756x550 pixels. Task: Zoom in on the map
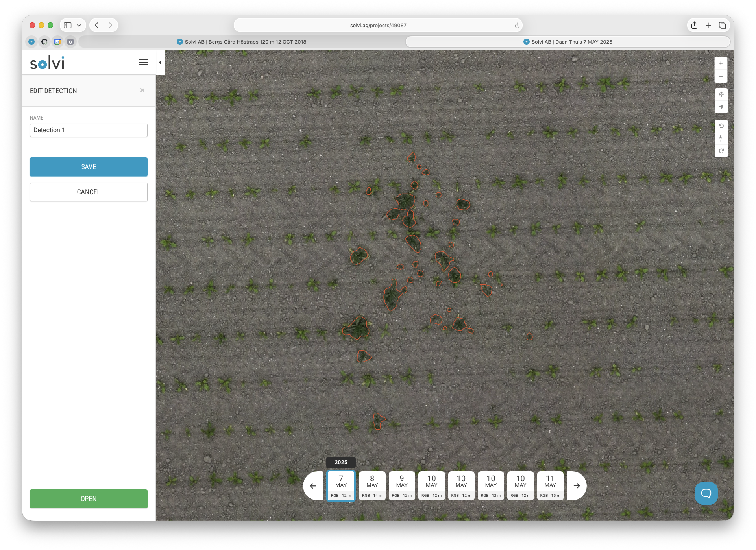point(721,63)
